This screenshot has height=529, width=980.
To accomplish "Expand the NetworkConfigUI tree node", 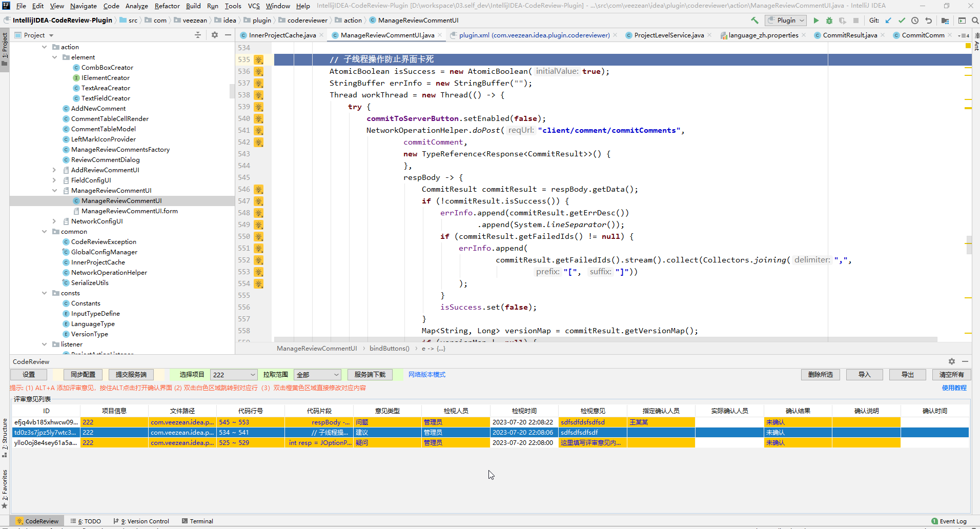I will click(x=54, y=221).
